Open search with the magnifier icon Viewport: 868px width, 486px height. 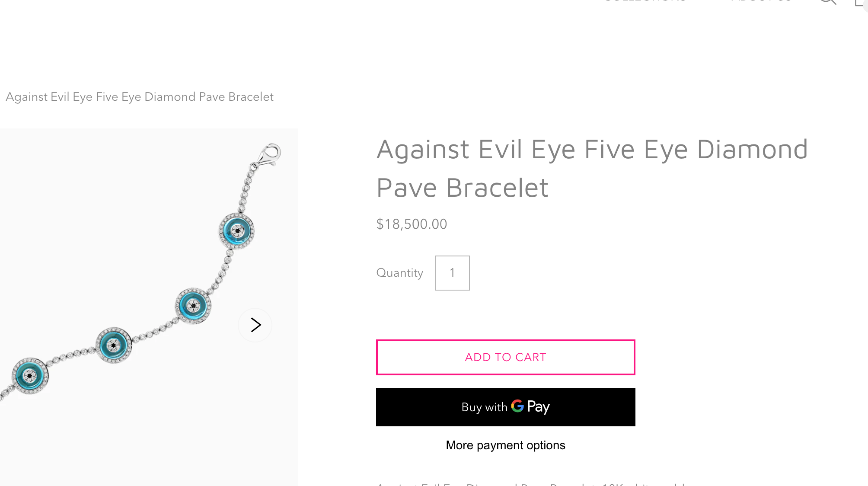tap(827, 1)
